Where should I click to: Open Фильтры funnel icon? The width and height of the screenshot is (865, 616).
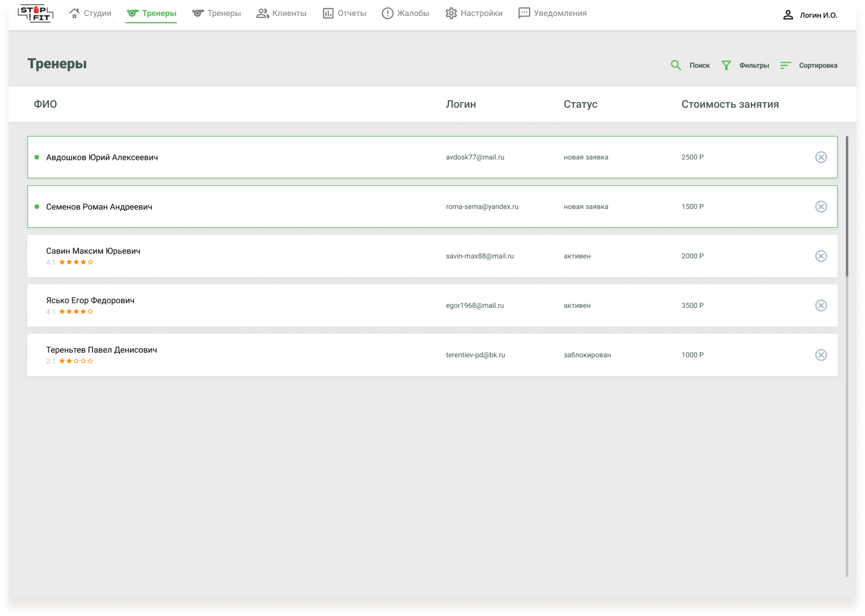click(x=726, y=65)
